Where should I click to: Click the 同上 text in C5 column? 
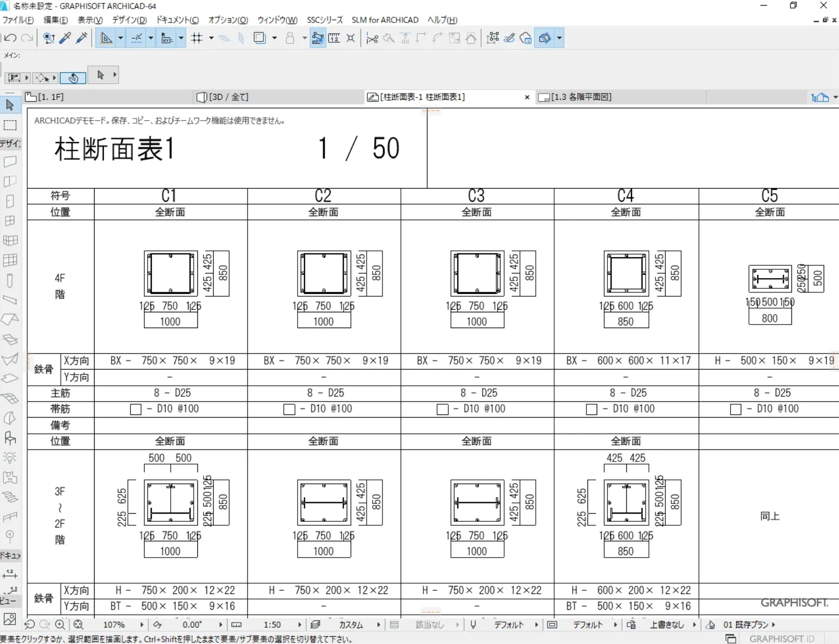pos(769,517)
